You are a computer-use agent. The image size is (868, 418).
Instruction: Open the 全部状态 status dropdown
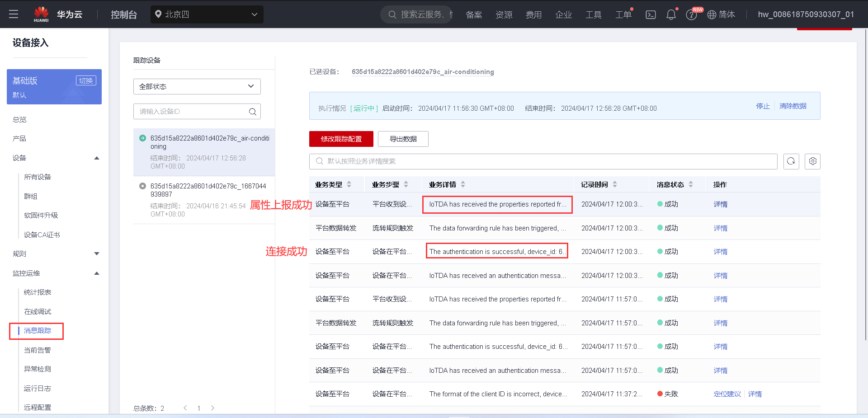coord(197,86)
